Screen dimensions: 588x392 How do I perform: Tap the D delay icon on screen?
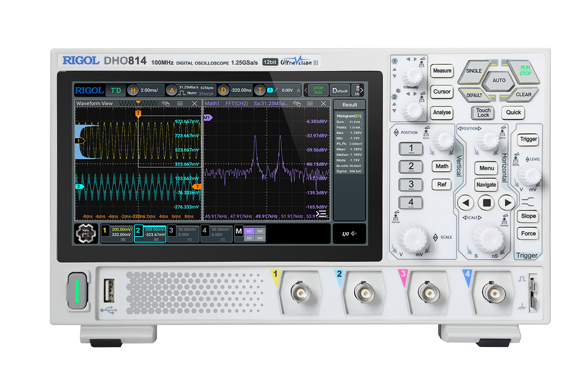pos(223,90)
